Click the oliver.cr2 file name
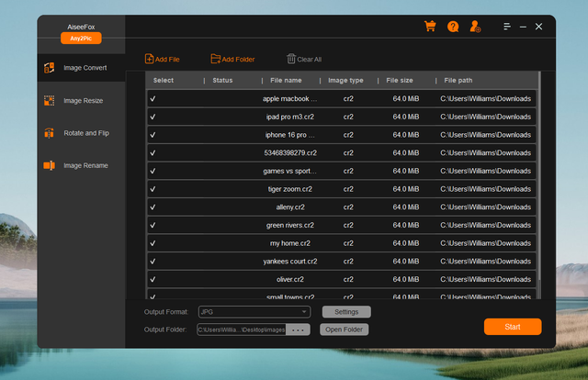The width and height of the screenshot is (588, 380). [290, 279]
